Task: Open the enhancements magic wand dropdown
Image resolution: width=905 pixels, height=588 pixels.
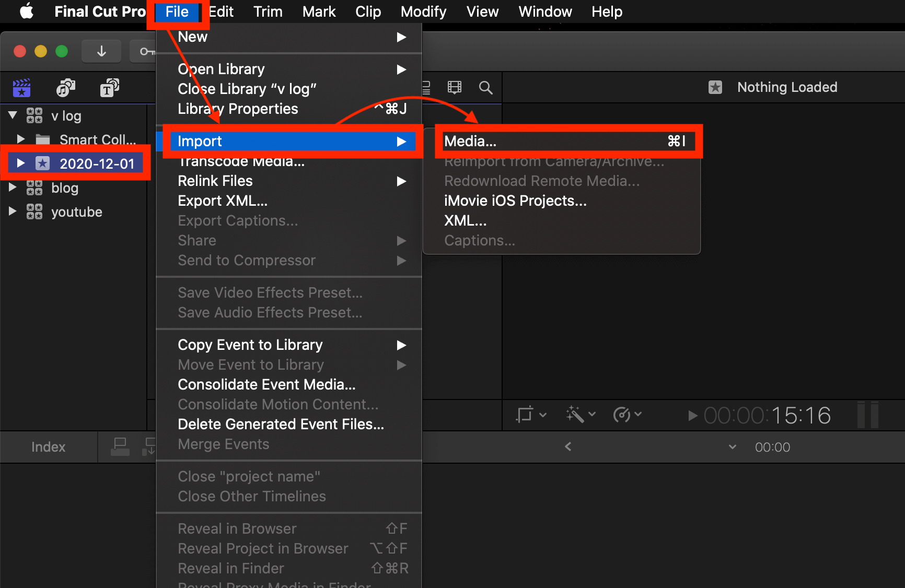Action: [581, 415]
